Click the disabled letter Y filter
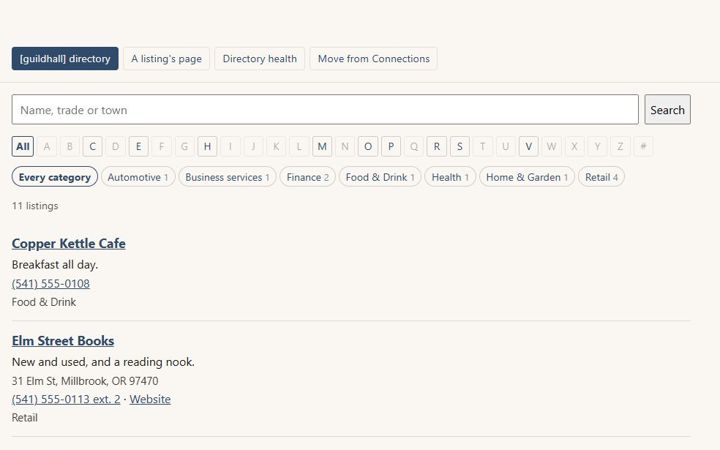Viewport: 720px width, 450px height. (x=597, y=146)
